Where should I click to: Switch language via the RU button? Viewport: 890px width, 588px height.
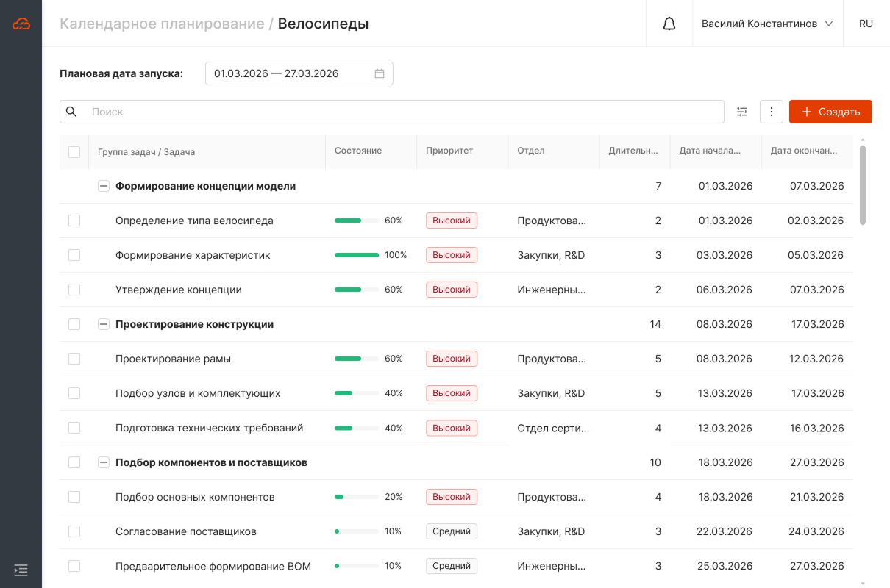(866, 24)
